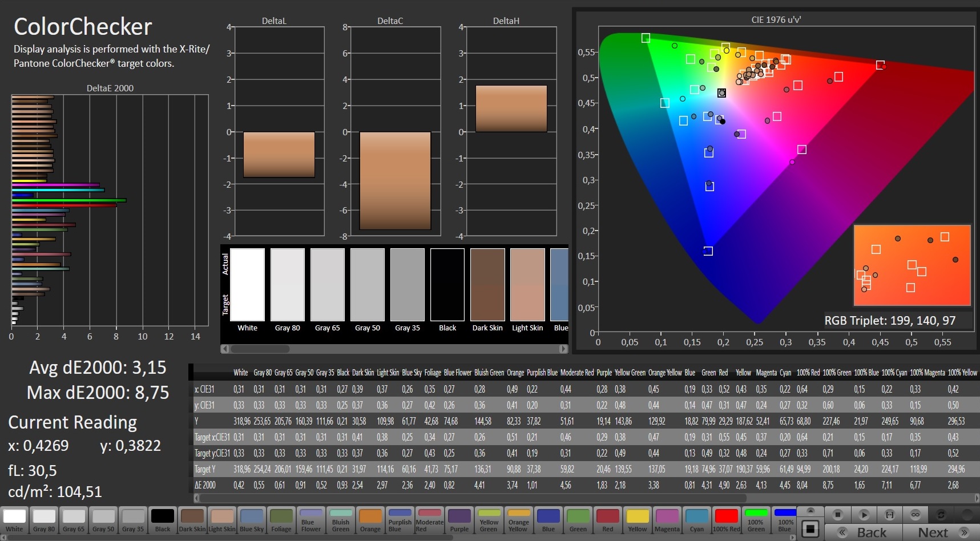Select the White color button
Image resolution: width=980 pixels, height=541 pixels.
[14, 520]
